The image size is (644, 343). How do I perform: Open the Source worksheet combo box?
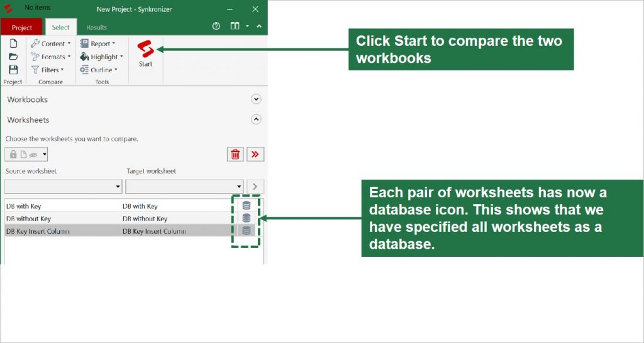pyautogui.click(x=63, y=187)
